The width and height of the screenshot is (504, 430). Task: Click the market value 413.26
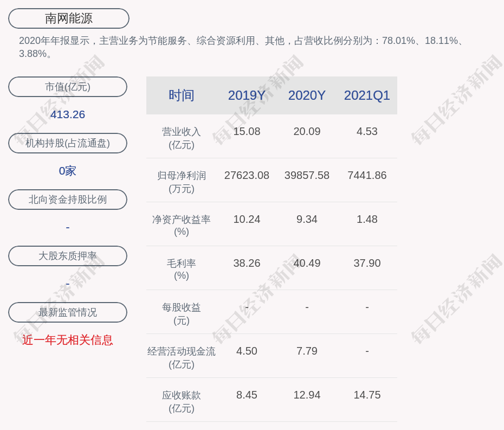[x=68, y=114]
